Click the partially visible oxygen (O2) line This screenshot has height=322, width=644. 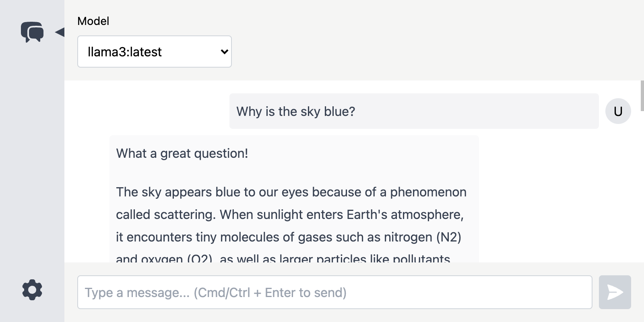click(x=283, y=258)
